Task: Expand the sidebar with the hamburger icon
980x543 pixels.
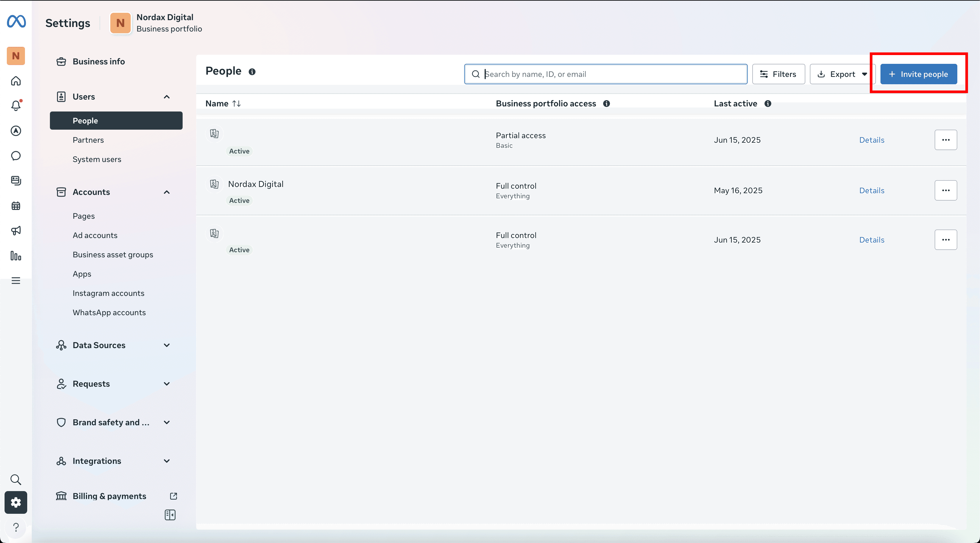Action: point(16,281)
